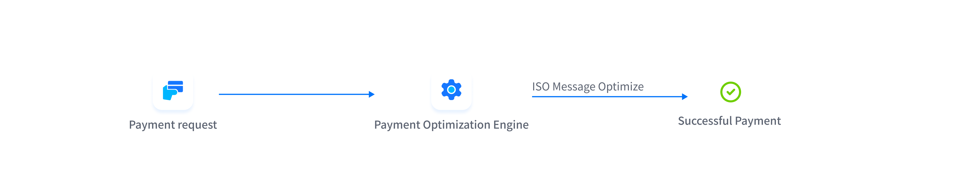Select the "Payment request" label
Viewport: 980px width, 184px height.
173,125
